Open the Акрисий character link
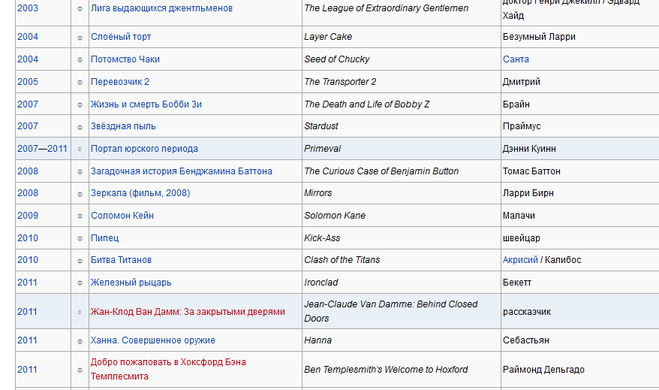The width and height of the screenshot is (659, 390). (x=520, y=260)
